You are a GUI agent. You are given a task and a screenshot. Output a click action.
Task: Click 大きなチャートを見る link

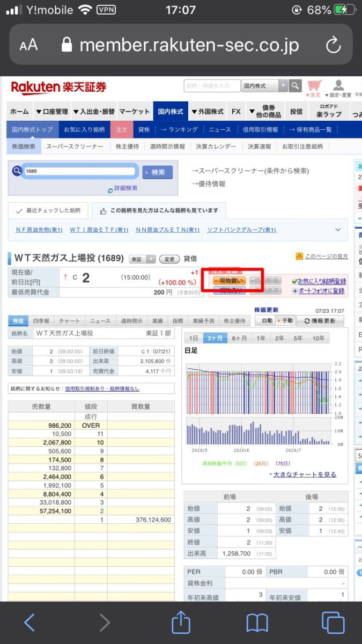tap(305, 474)
